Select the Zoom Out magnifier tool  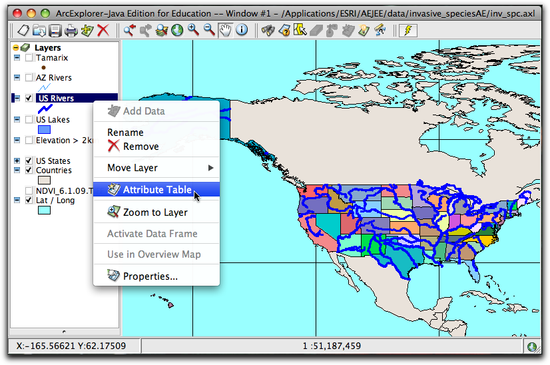(x=209, y=30)
